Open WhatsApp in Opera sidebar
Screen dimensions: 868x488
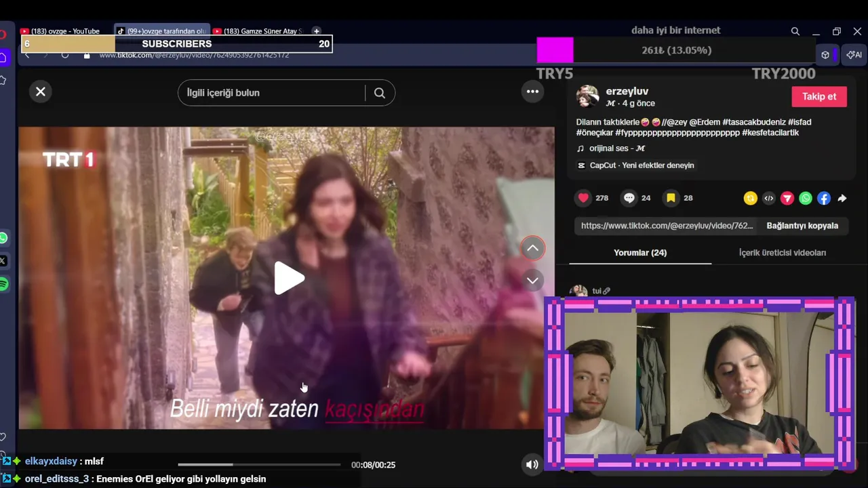pyautogui.click(x=3, y=238)
